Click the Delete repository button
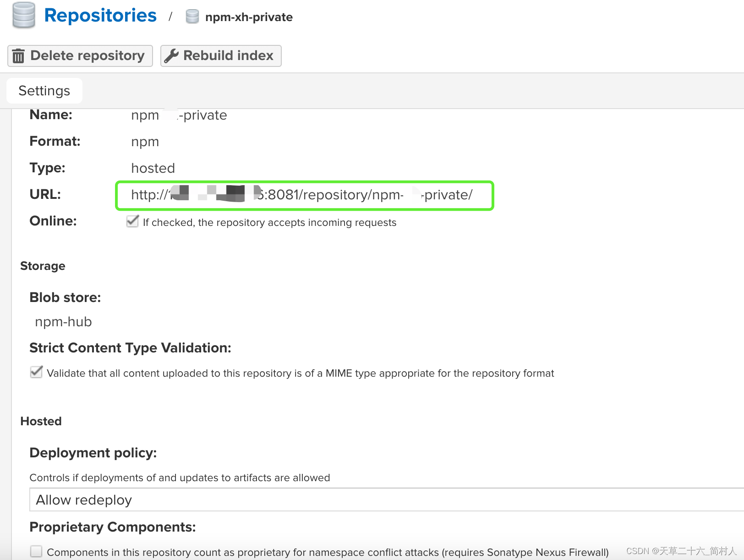This screenshot has width=744, height=560. (80, 56)
